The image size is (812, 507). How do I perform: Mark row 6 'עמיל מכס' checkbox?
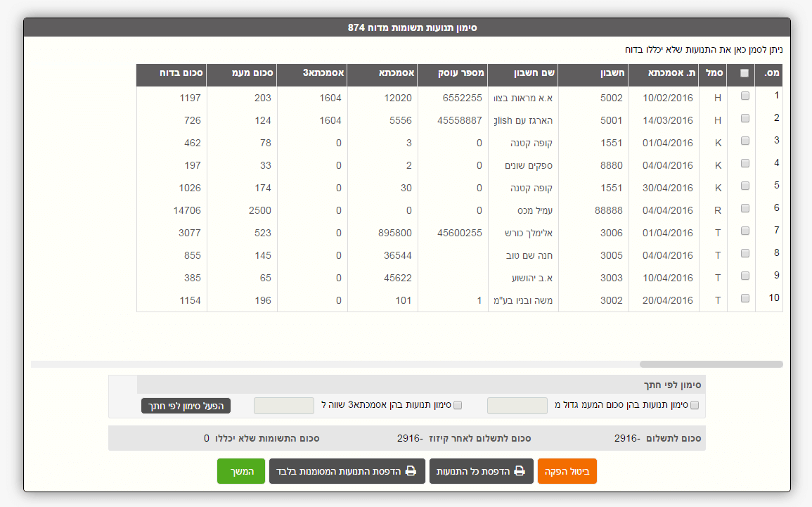[745, 208]
